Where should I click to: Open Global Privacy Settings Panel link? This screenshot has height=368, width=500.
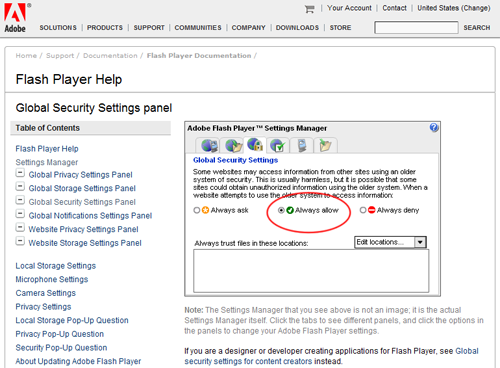coord(80,175)
